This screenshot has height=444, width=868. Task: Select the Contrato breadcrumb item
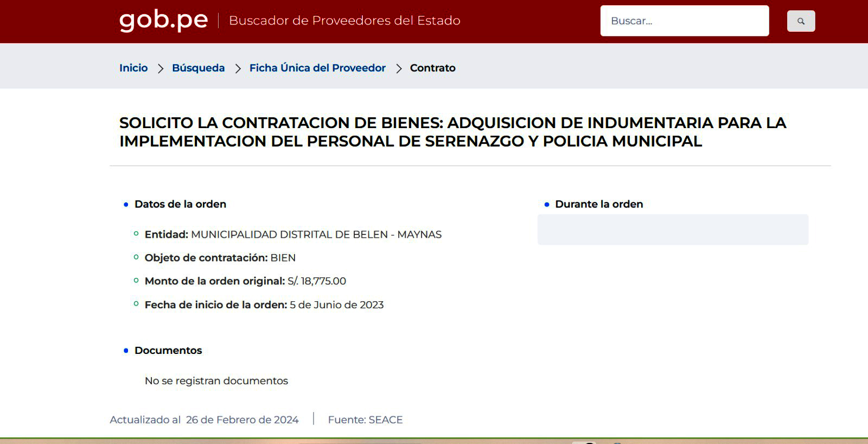[x=432, y=68]
